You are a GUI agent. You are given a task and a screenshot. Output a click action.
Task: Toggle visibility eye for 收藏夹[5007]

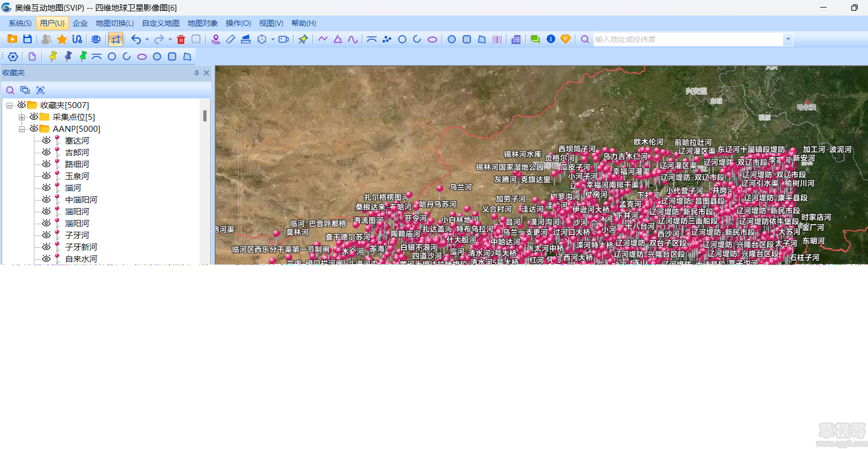pyautogui.click(x=22, y=105)
